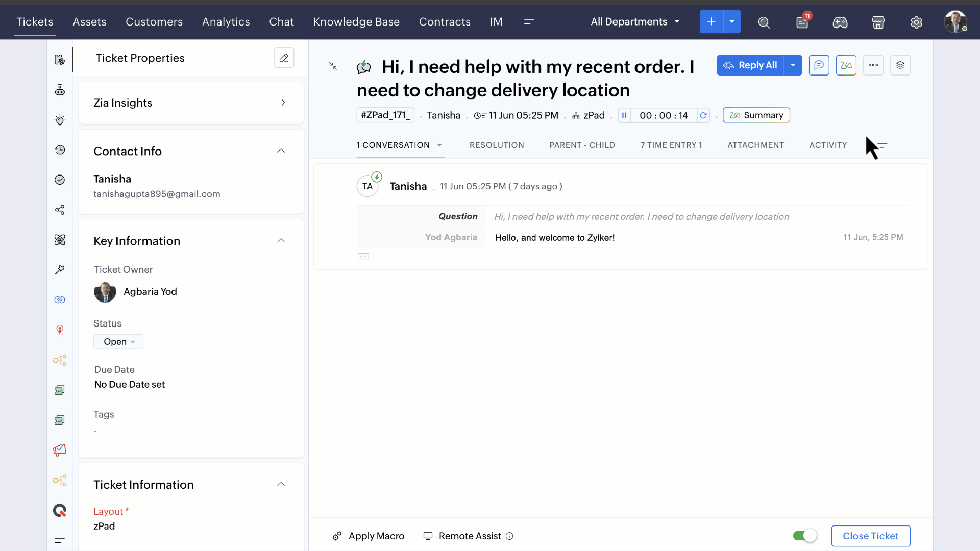Open the Knowledge Base menu
This screenshot has height=551, width=980.
point(356,22)
